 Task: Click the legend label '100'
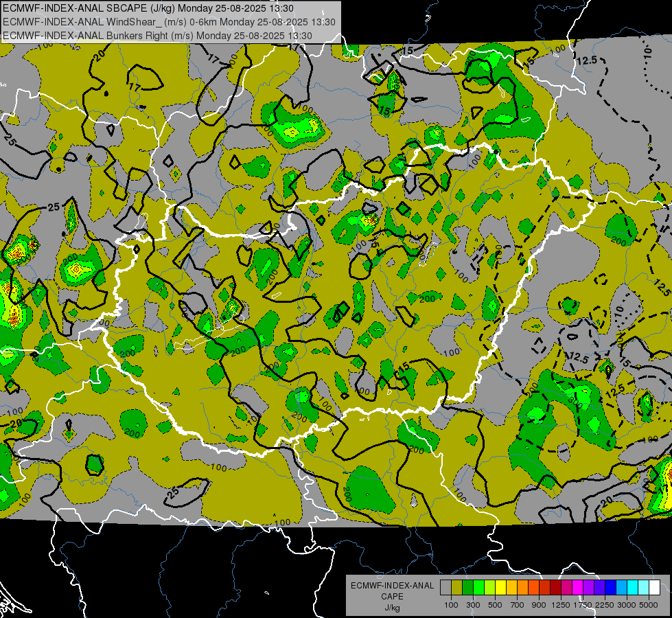click(451, 605)
